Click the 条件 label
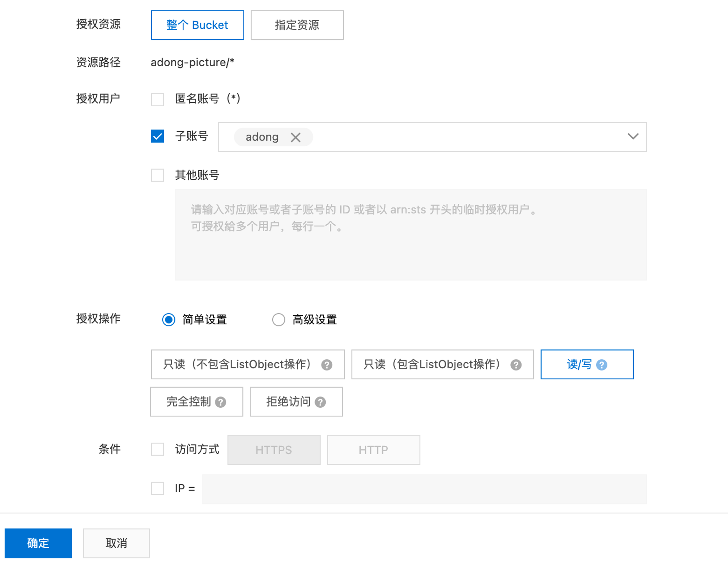The width and height of the screenshot is (728, 562). (x=109, y=449)
